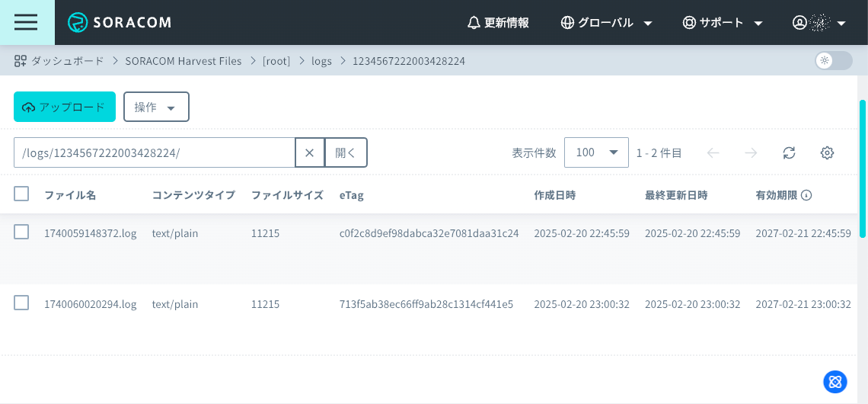Clear the path field with X icon

309,152
